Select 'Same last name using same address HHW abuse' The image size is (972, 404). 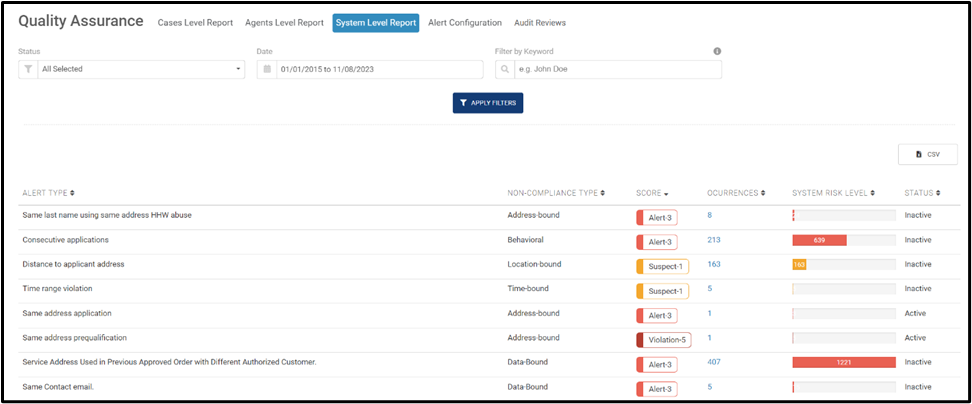point(107,215)
